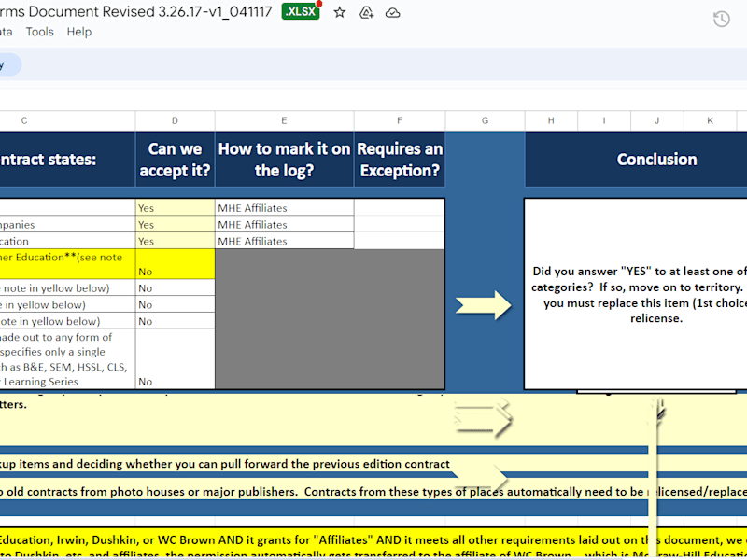
Task: Select the yellow 'No' cell for Education row
Action: (175, 264)
